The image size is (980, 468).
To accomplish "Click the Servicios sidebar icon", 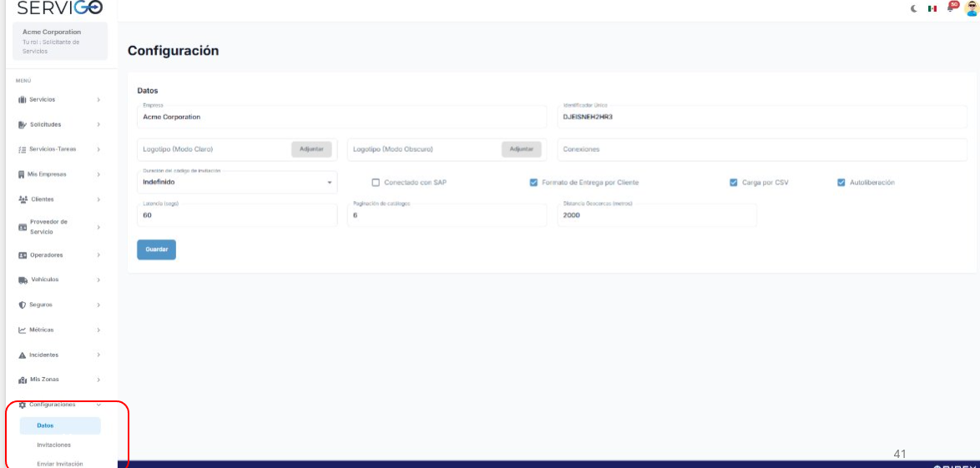I will (23, 99).
